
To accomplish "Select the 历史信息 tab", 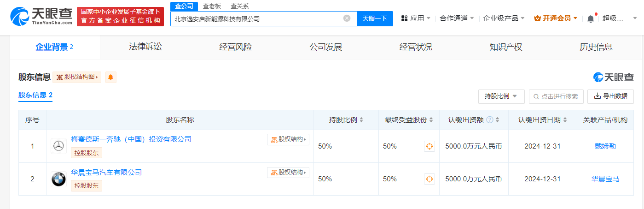I will tap(596, 47).
